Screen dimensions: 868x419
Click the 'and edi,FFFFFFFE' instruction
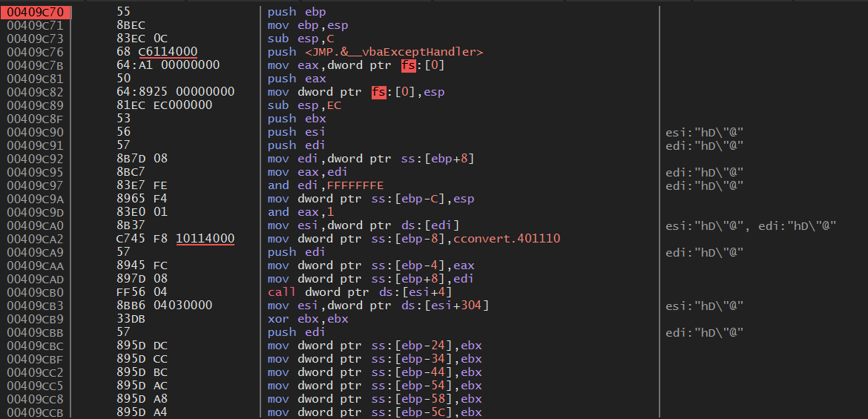[326, 185]
